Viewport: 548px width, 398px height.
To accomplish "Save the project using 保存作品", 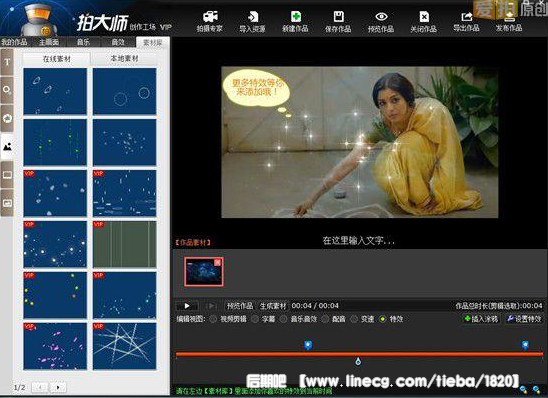I will (338, 22).
